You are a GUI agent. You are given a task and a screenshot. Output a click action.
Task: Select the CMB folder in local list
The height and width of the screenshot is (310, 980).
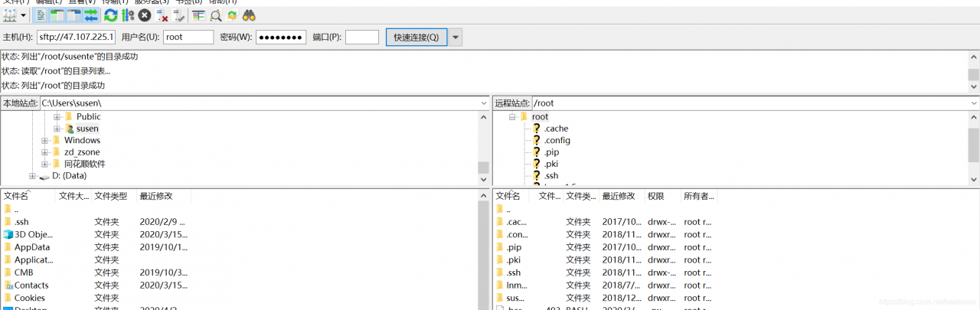pyautogui.click(x=23, y=272)
